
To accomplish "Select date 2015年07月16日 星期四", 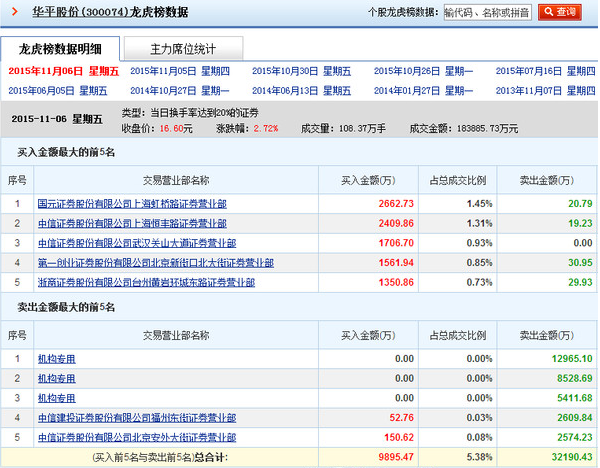I will [545, 71].
